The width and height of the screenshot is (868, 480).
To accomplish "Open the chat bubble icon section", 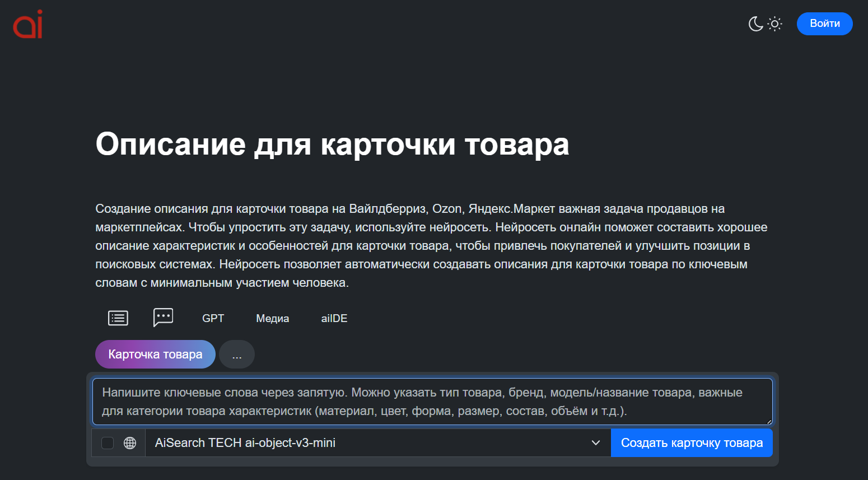I will click(x=163, y=318).
